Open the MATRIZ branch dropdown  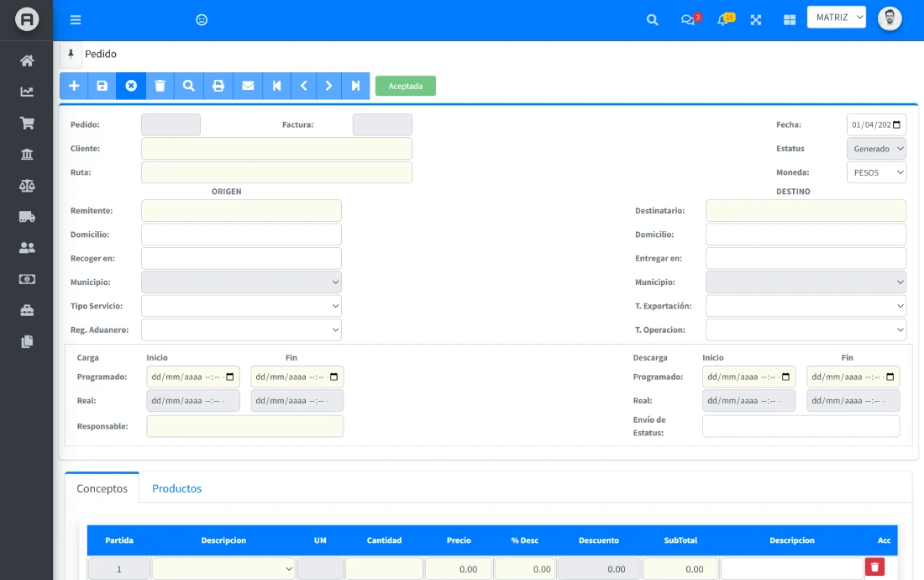pos(836,18)
